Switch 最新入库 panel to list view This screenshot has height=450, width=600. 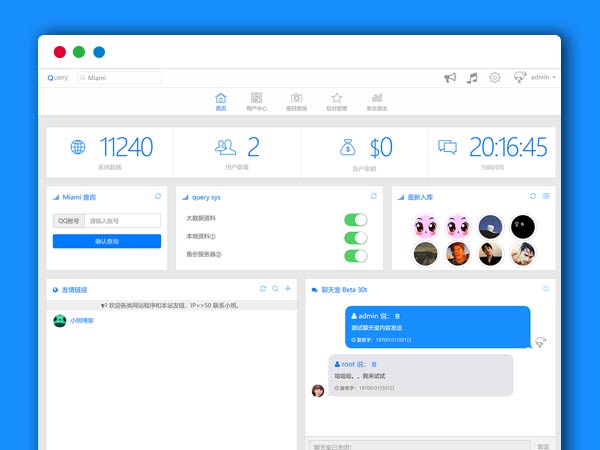tap(546, 197)
